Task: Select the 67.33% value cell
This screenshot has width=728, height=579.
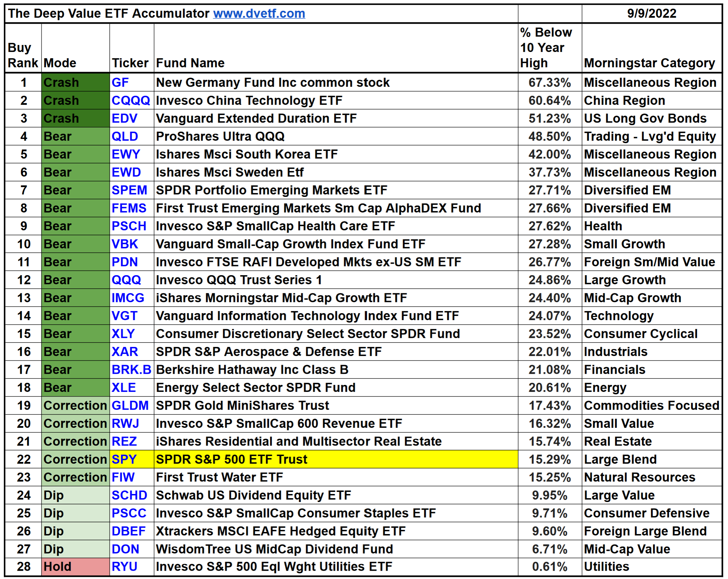Action: coord(550,83)
